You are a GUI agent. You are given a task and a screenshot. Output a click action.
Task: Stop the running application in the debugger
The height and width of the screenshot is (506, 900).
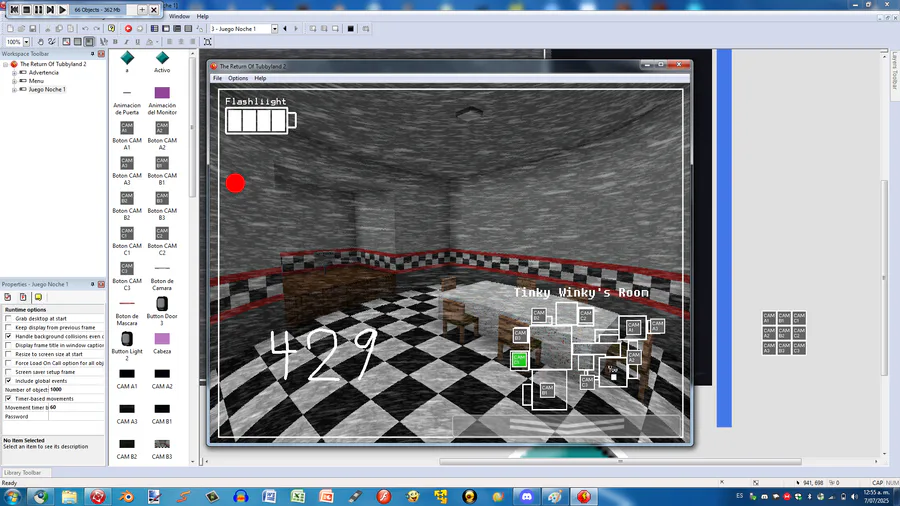(x=26, y=10)
